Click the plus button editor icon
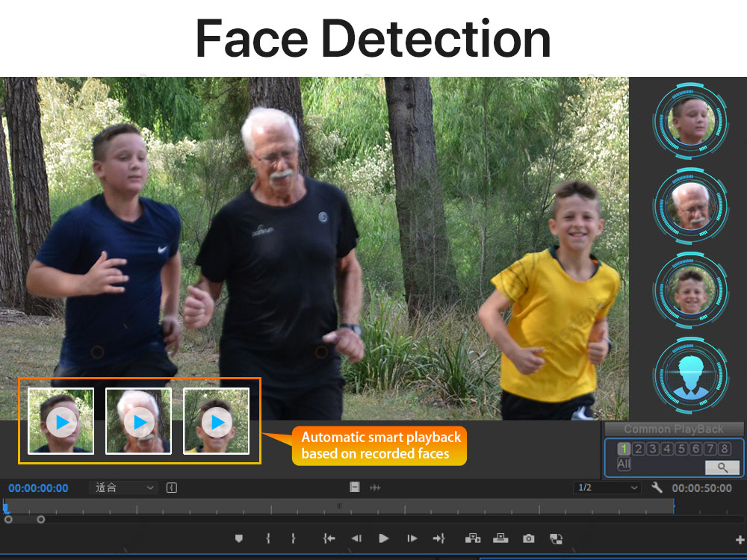747x560 pixels. tap(740, 539)
